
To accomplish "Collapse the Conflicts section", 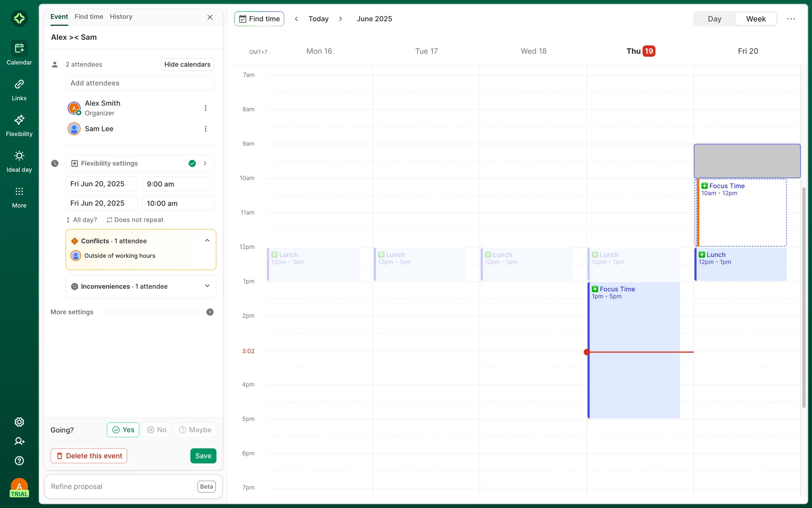I will [207, 240].
